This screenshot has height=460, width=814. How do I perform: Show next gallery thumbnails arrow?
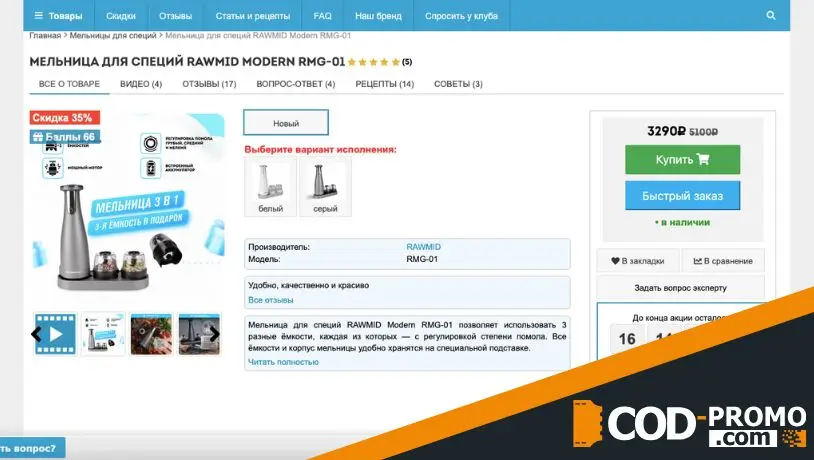pyautogui.click(x=214, y=334)
